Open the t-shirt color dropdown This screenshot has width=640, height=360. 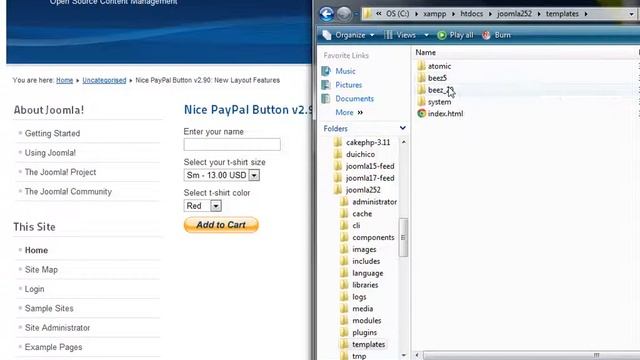point(216,206)
